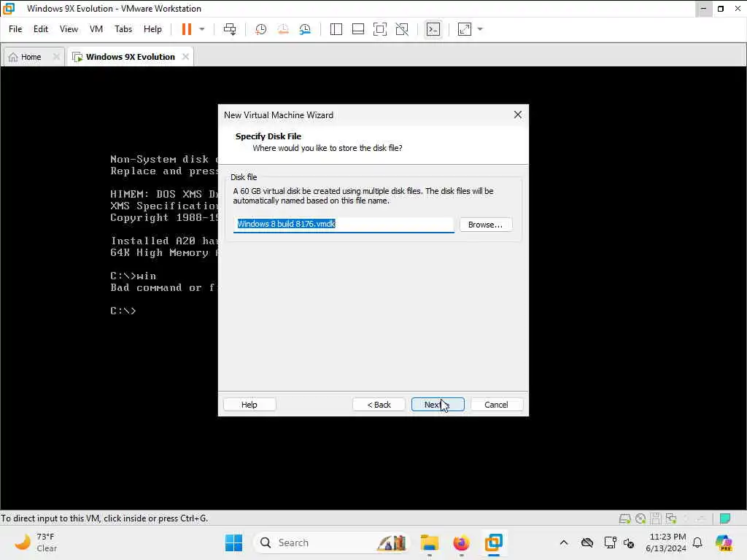Image resolution: width=747 pixels, height=560 pixels.
Task: Close the Windows 9X Evolution tab
Action: point(185,57)
